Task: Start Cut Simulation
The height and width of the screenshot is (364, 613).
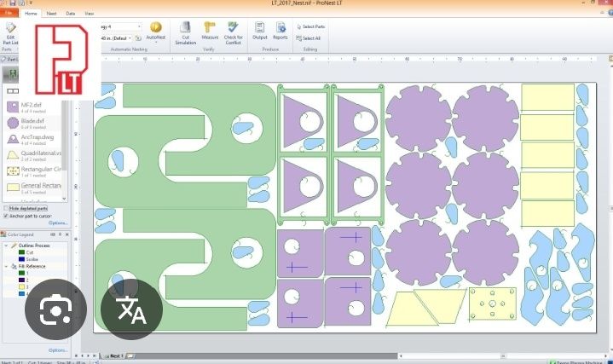Action: tap(185, 33)
